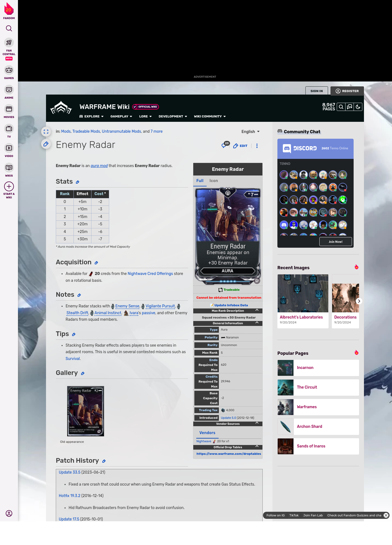
Task: Open the Update 33.5 patch link
Action: click(x=70, y=472)
